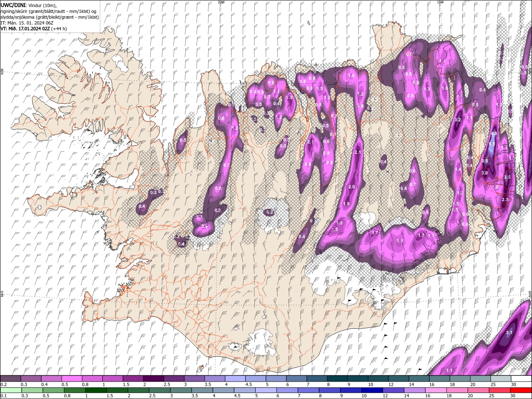Viewport: 532px width, 399px height.
Task: Click the '2.5' value in the eastern fjords
Action: 505,200
